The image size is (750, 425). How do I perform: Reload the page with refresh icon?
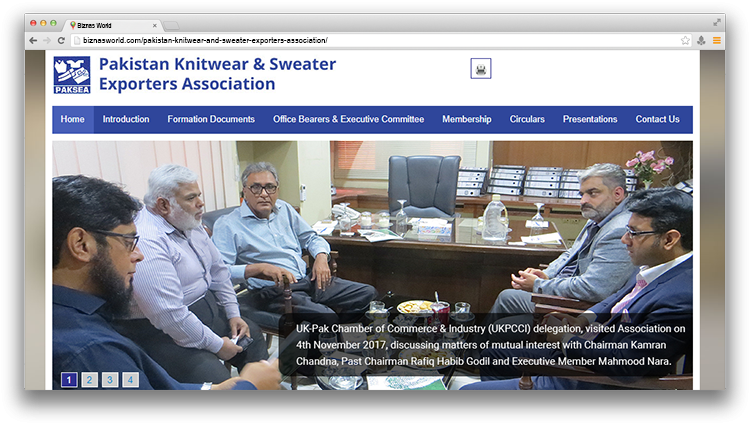pyautogui.click(x=61, y=40)
